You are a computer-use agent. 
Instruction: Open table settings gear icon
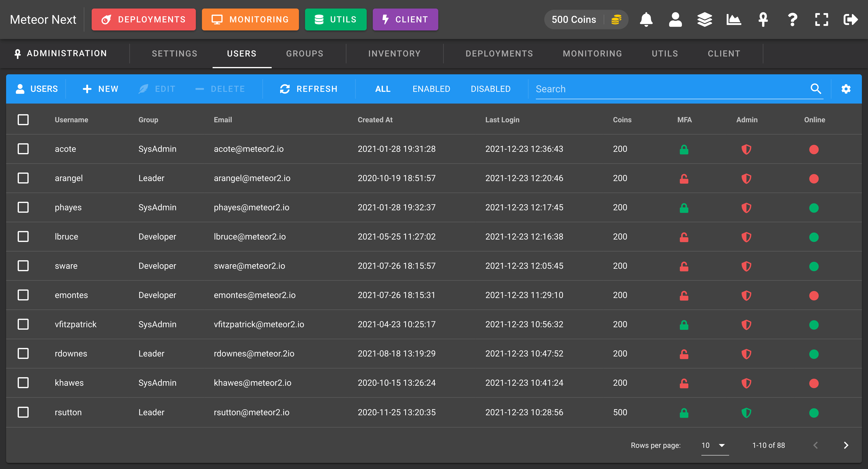pyautogui.click(x=846, y=89)
